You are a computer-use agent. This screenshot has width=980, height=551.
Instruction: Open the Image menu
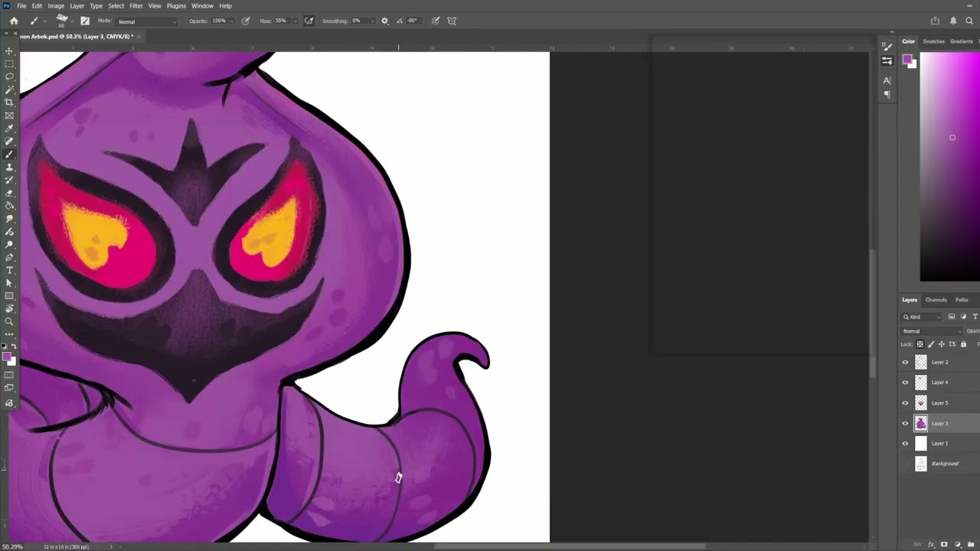pyautogui.click(x=56, y=5)
